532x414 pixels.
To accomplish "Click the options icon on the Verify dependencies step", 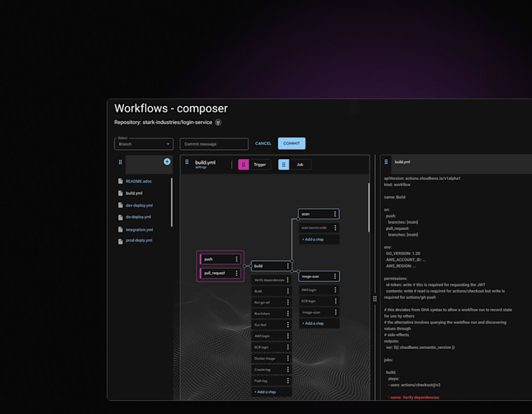I will click(x=288, y=280).
